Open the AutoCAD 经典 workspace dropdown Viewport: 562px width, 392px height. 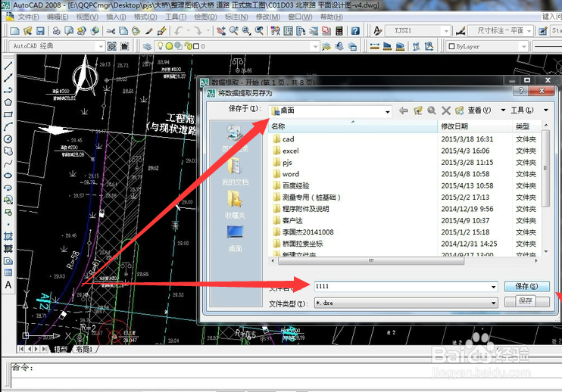pos(100,46)
